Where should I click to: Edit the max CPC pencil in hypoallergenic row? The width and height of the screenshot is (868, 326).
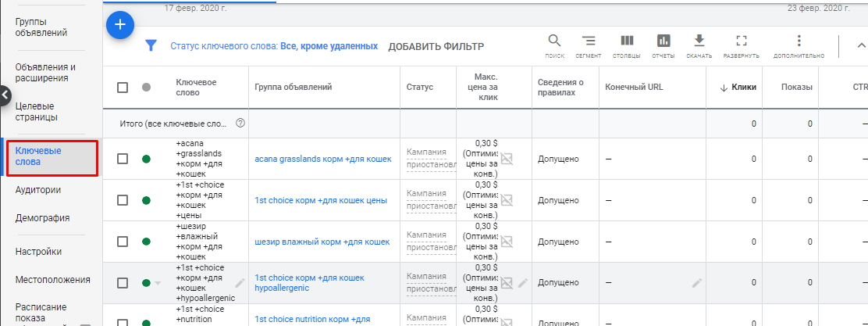tap(523, 283)
